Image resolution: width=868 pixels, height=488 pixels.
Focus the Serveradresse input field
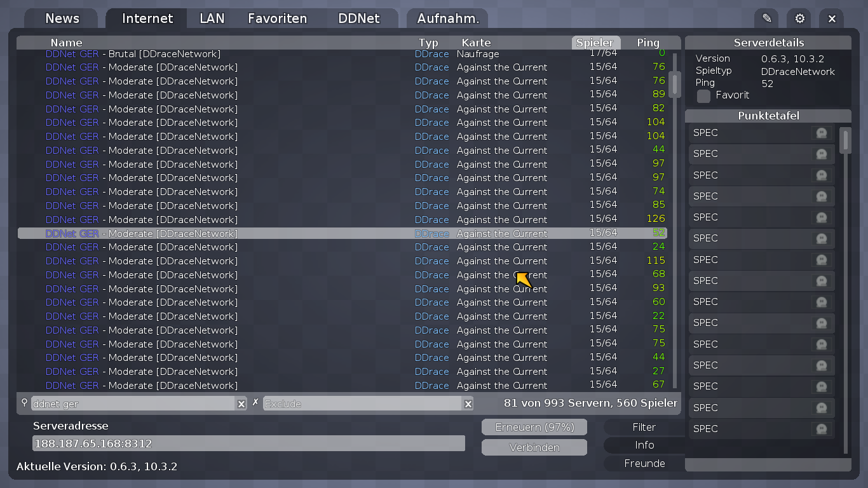[248, 444]
